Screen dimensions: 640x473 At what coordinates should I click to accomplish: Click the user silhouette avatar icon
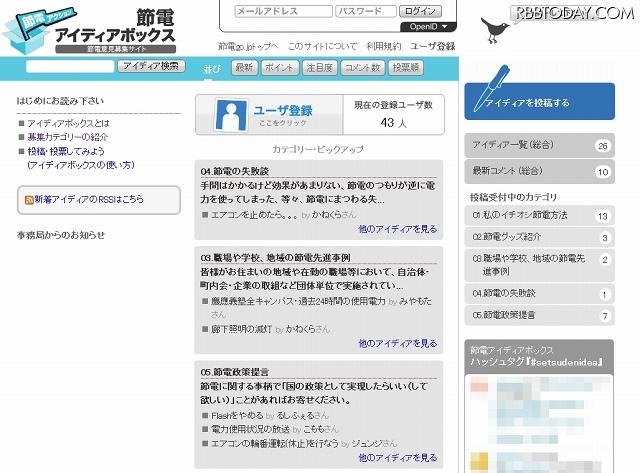point(231,115)
